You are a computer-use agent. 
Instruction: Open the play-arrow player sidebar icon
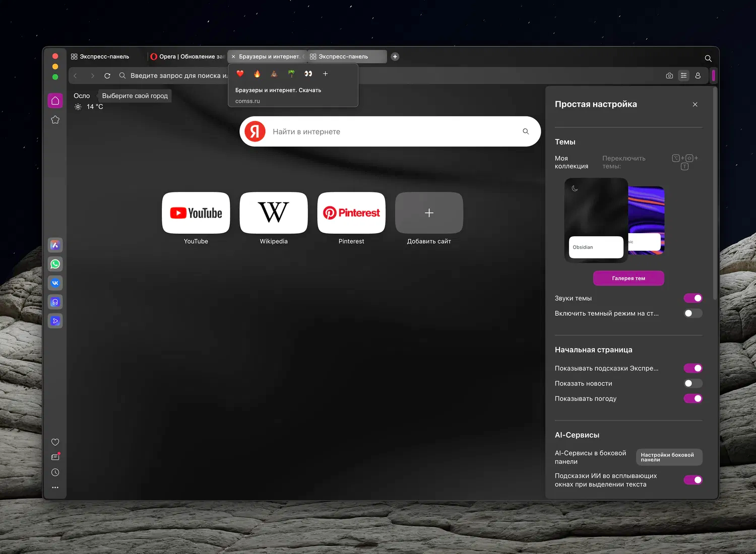55,321
